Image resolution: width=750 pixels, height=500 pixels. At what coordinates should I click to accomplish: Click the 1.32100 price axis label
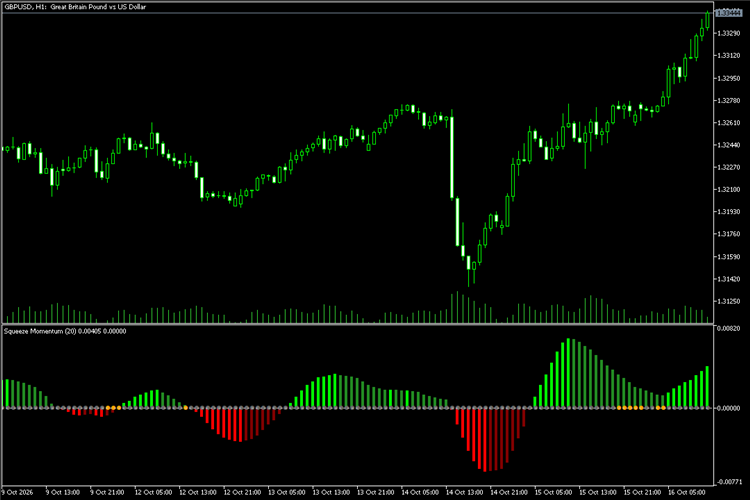pyautogui.click(x=728, y=189)
